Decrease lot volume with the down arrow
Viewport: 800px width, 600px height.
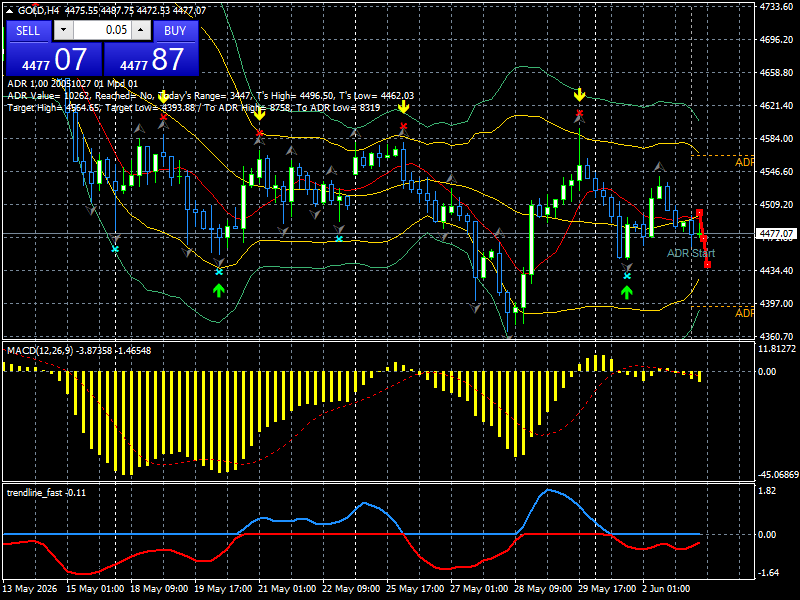pos(63,30)
